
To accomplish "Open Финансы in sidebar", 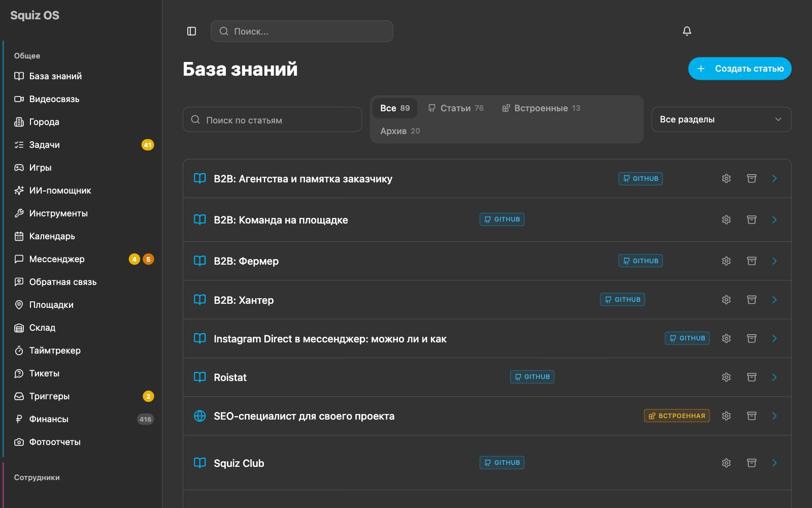I will (81, 419).
